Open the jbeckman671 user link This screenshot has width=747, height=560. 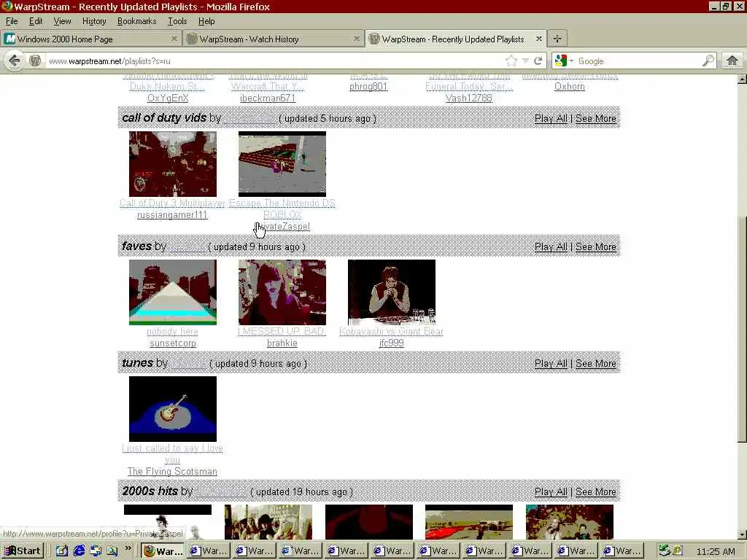(268, 98)
